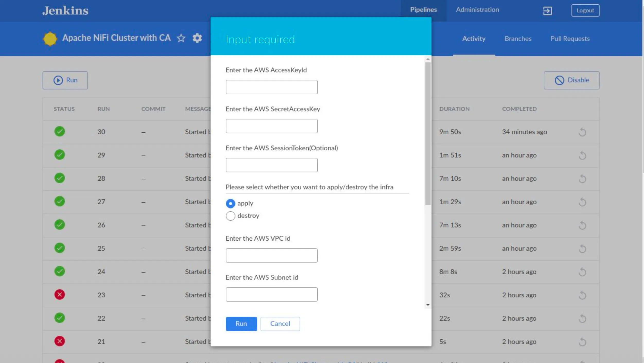644x363 pixels.
Task: Focus the AWS AccessKeyId input field
Action: coord(272,87)
